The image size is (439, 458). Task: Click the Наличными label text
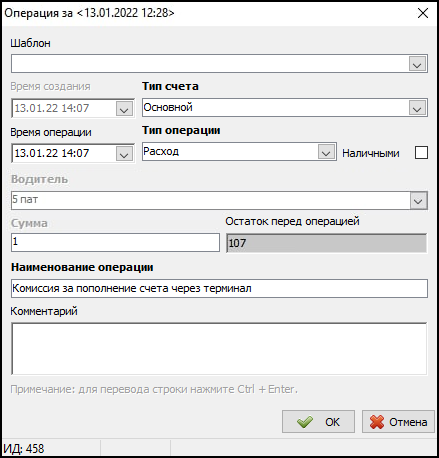pos(371,153)
